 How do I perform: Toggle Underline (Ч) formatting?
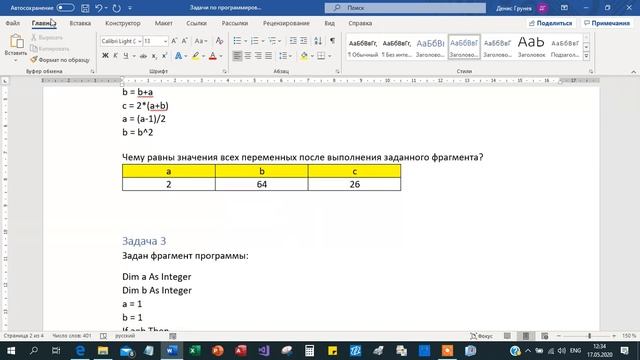click(x=126, y=56)
